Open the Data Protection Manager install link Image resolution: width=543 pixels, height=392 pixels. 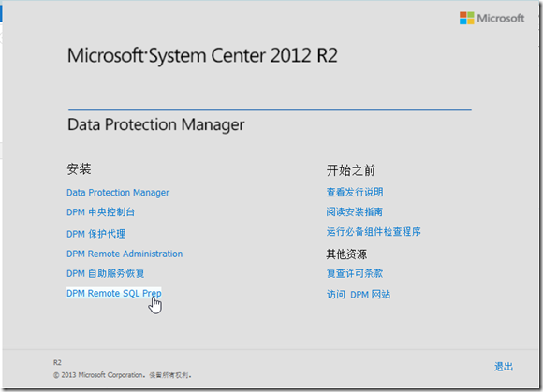(118, 193)
